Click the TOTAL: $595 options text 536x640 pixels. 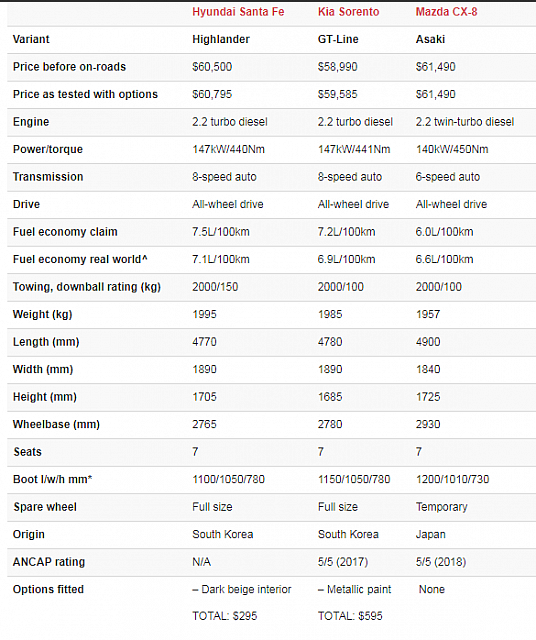[x=350, y=616]
